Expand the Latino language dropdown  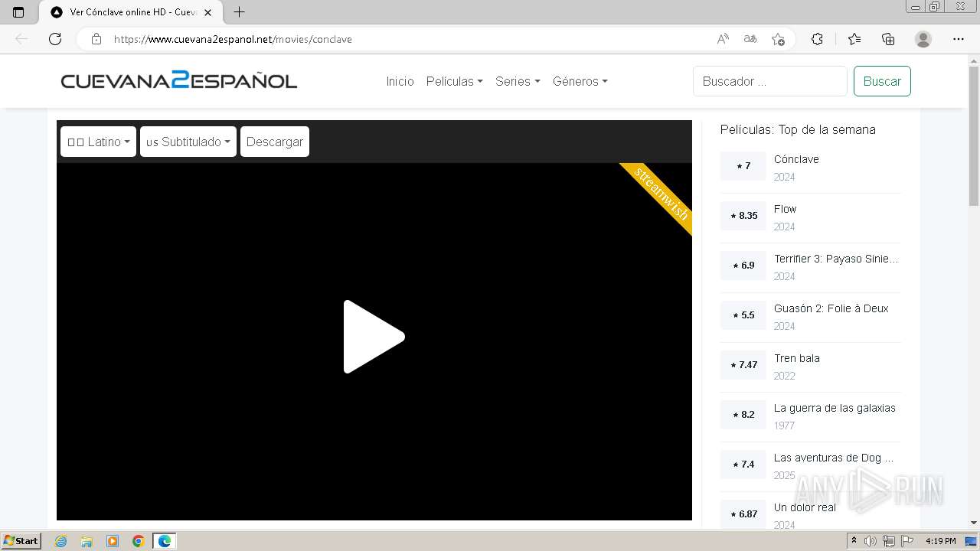98,142
